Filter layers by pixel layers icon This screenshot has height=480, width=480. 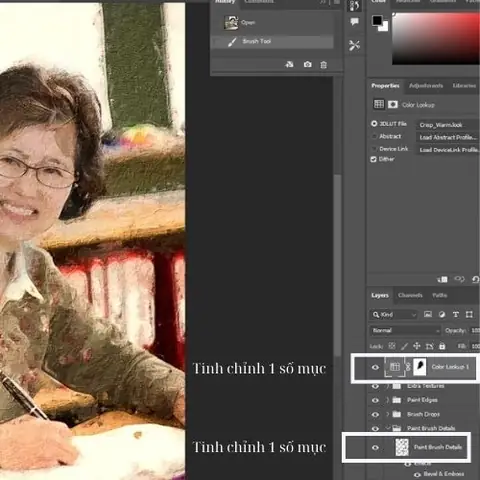tap(428, 314)
